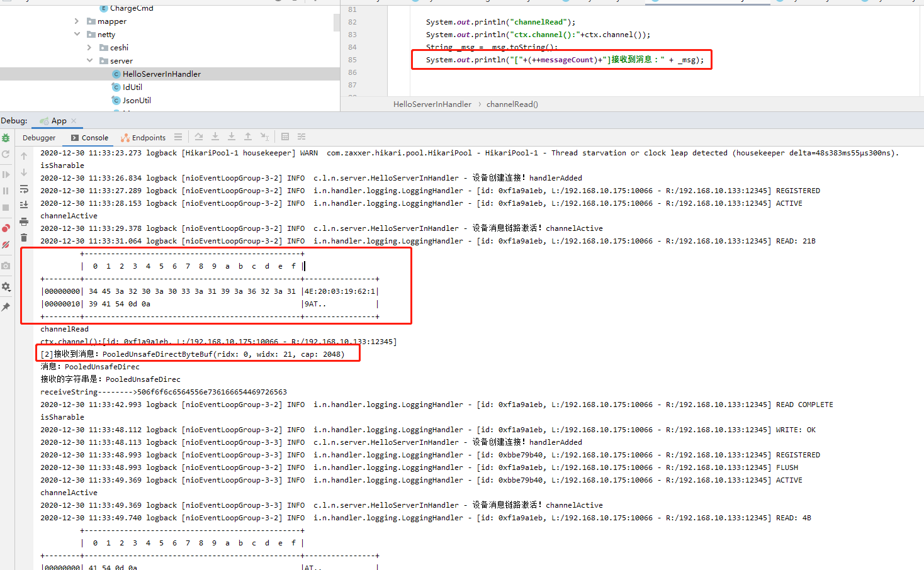Click the println("channelRead") code line
The width and height of the screenshot is (924, 570).
pyautogui.click(x=500, y=22)
